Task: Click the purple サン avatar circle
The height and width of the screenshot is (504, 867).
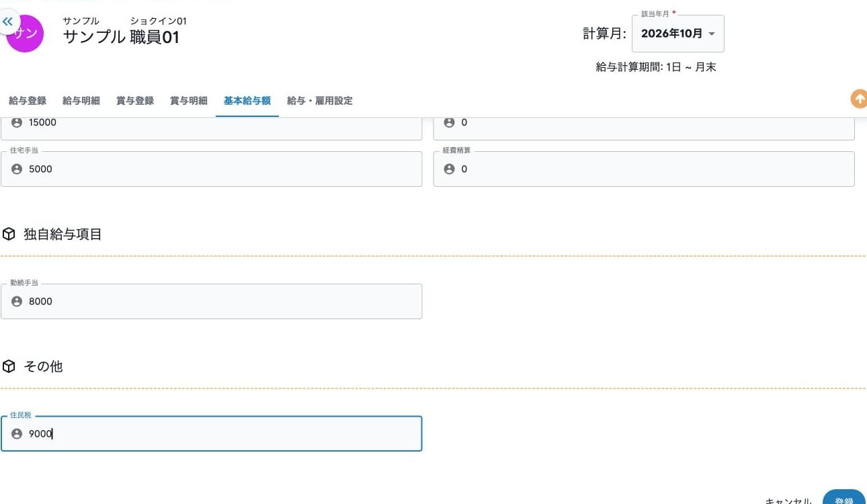Action: pos(25,34)
